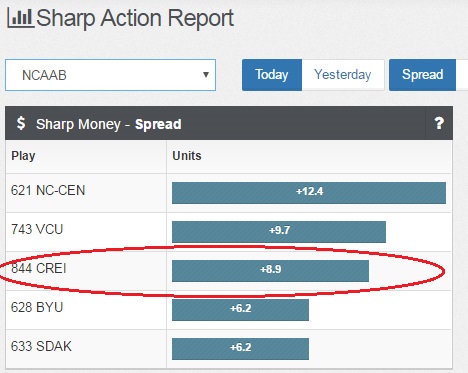Select the 743 VCU play

(37, 229)
